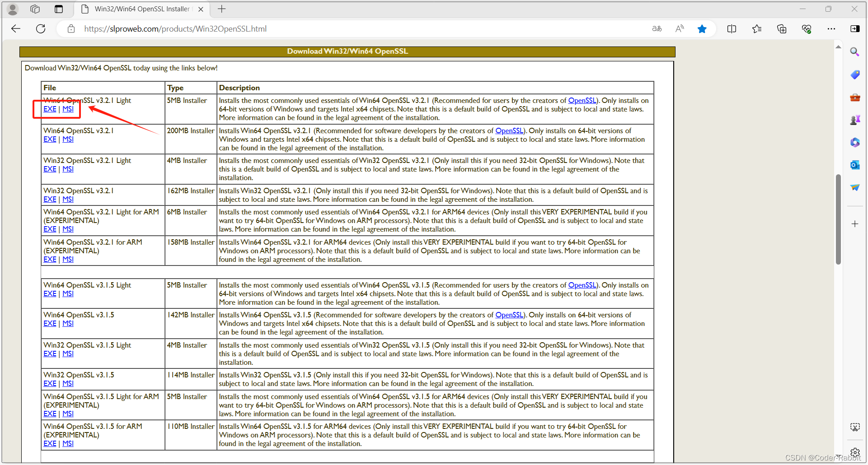The width and height of the screenshot is (868, 465).
Task: Open sidebar Search icon
Action: point(854,52)
